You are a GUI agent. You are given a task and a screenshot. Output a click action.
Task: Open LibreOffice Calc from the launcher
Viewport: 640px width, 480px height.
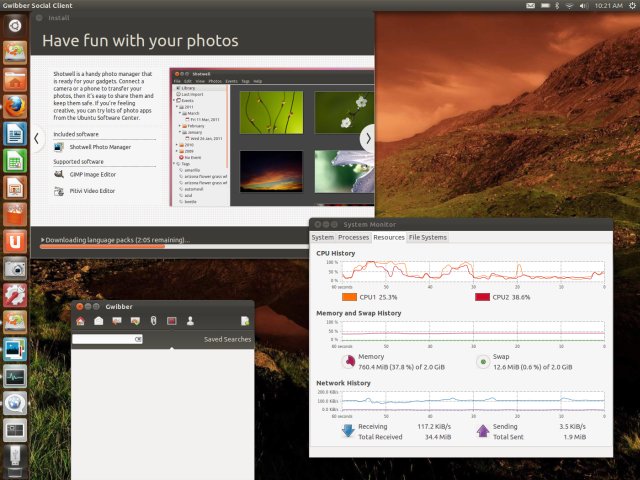pos(15,160)
